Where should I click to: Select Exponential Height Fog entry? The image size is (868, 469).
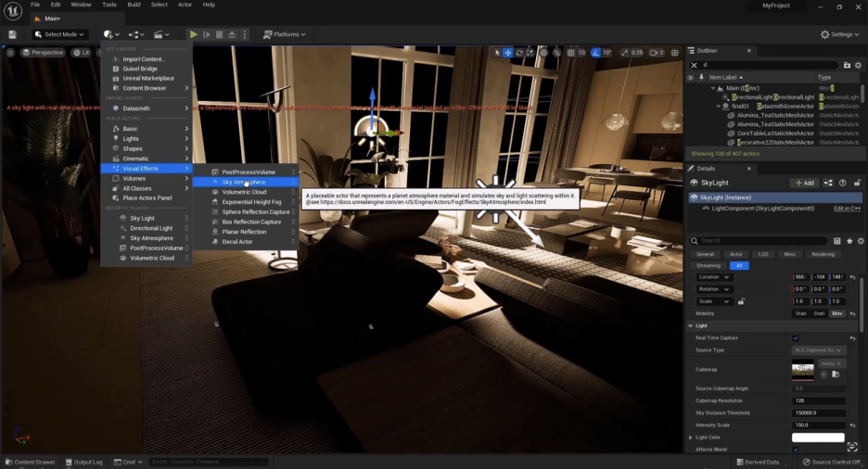[x=245, y=202]
